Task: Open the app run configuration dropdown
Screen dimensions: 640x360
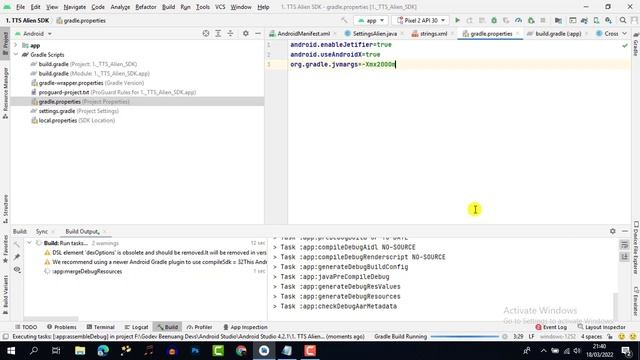Action: pos(371,20)
